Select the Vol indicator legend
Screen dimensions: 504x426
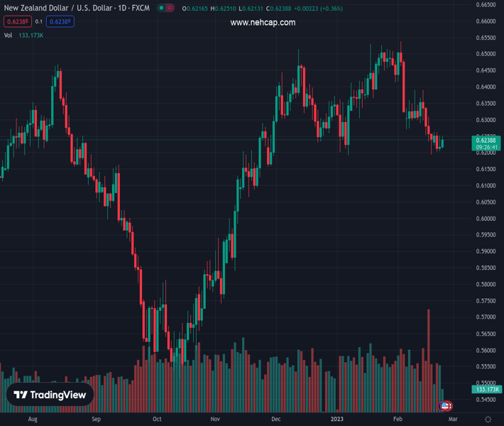pos(9,35)
